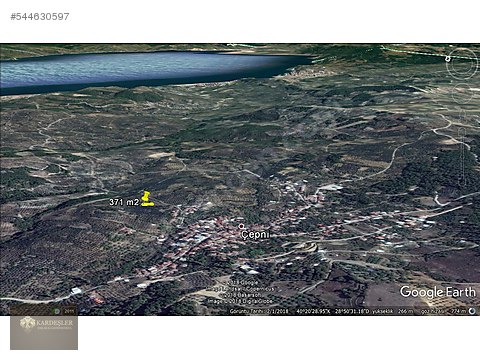Image resolution: width=480 pixels, height=360 pixels.
Task: Click the eye altitude '774 m' readout
Action: (458, 311)
